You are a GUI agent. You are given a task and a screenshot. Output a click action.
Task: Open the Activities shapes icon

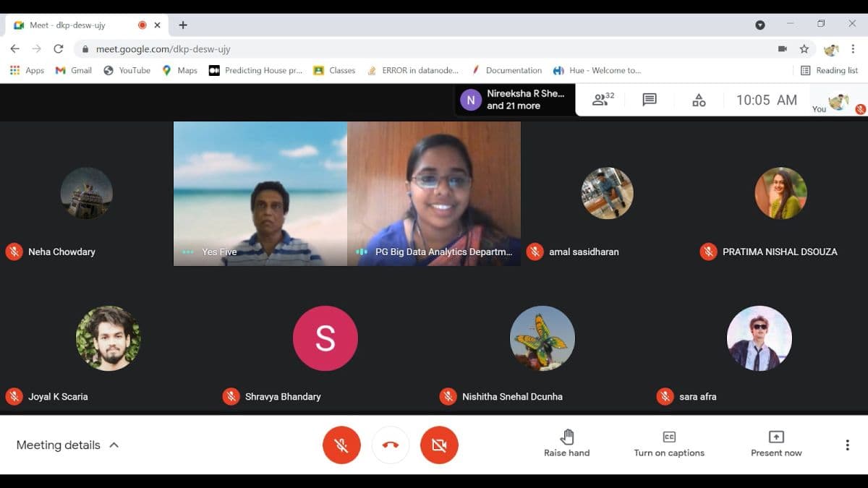(x=699, y=100)
